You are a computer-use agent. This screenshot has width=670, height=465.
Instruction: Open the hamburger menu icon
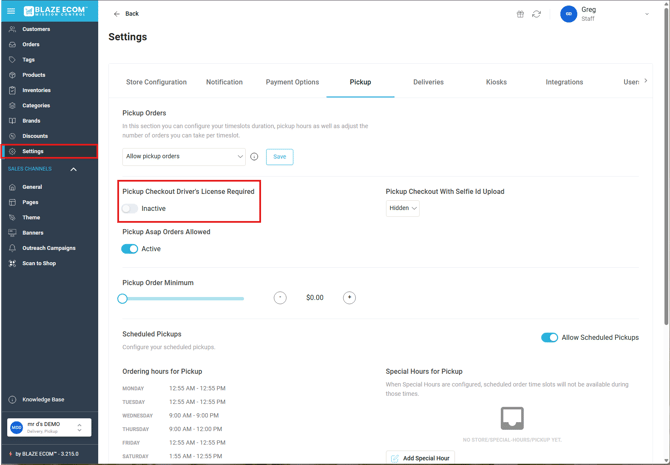pyautogui.click(x=11, y=11)
